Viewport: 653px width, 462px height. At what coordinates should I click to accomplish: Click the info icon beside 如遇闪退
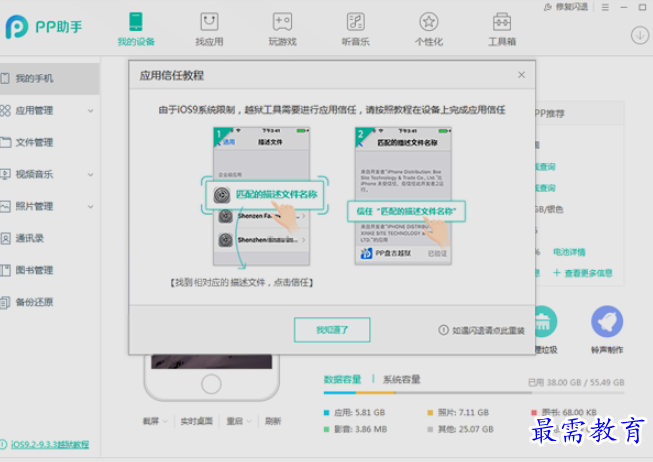(443, 330)
